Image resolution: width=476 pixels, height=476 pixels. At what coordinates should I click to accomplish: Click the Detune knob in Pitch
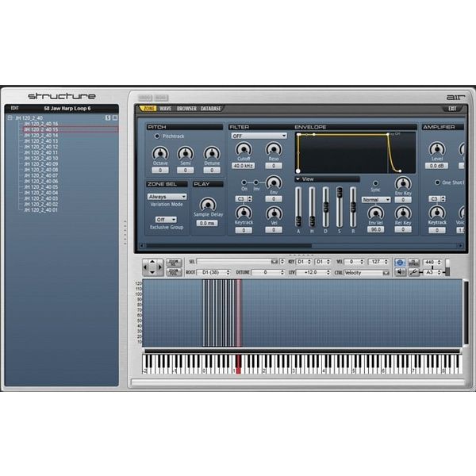212,154
